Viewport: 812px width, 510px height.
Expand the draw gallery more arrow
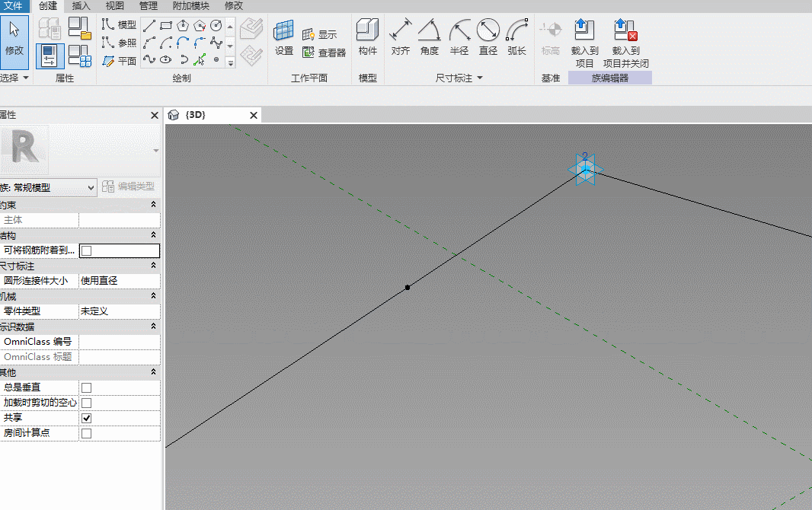pos(231,62)
